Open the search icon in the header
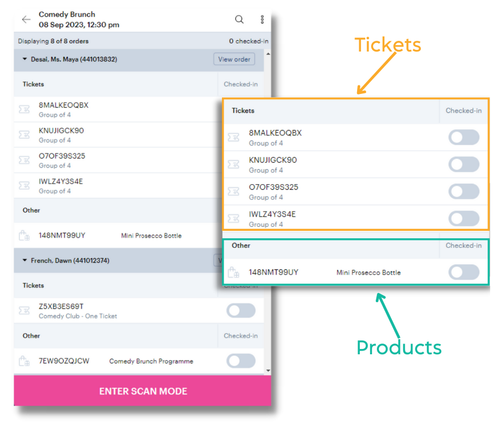This screenshot has width=504, height=423. coord(239,19)
